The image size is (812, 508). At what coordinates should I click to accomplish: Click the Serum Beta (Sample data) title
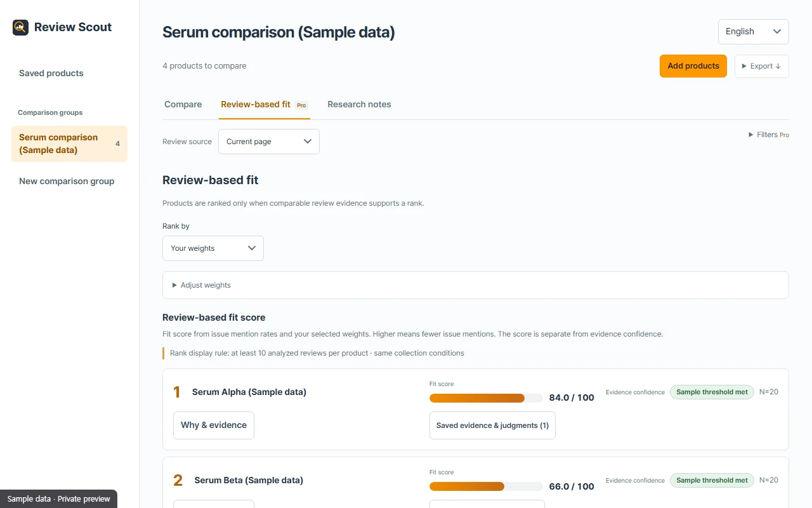point(249,480)
